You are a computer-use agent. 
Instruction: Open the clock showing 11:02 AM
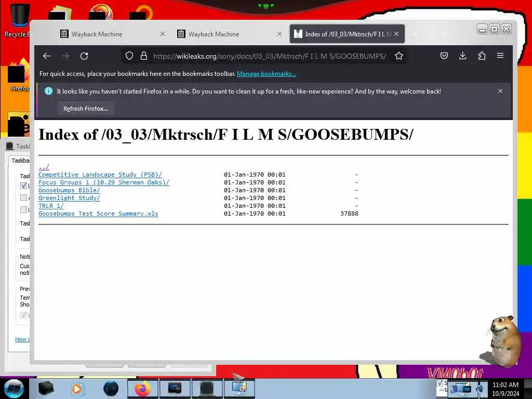[x=505, y=389]
